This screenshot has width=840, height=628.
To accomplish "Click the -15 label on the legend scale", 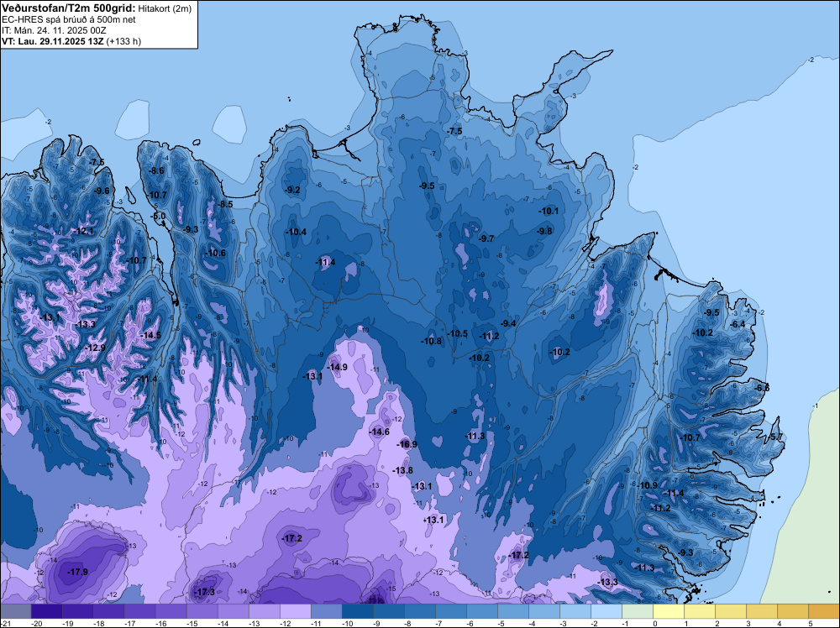I will point(192,623).
